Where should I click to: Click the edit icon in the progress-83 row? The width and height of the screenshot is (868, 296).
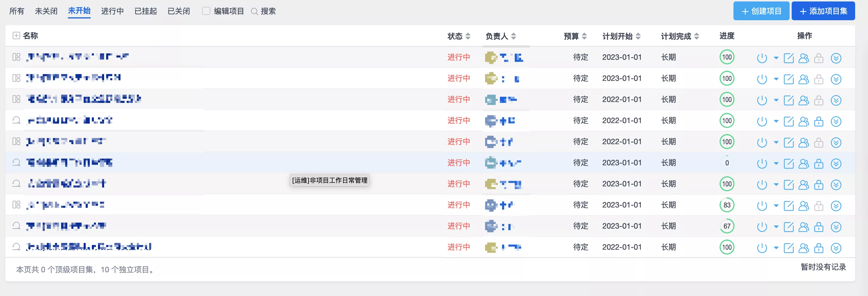pyautogui.click(x=788, y=206)
